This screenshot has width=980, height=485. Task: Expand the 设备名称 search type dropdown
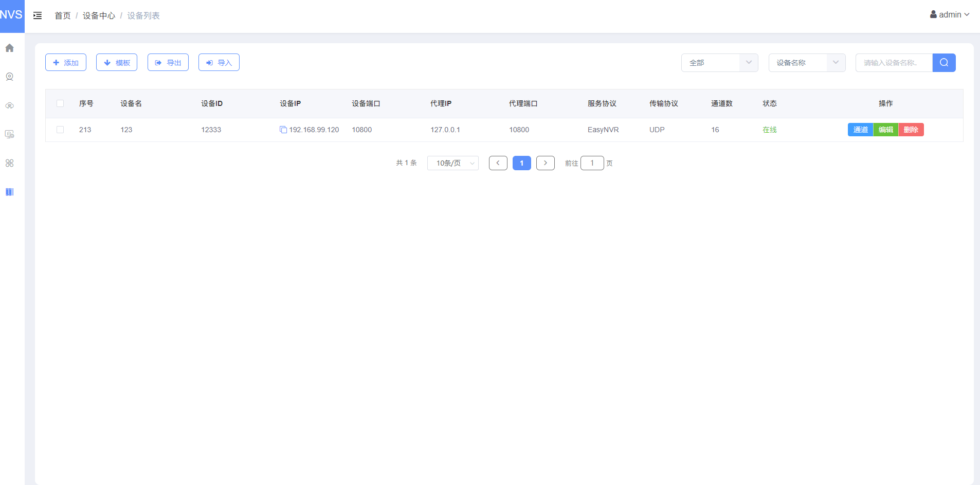806,63
